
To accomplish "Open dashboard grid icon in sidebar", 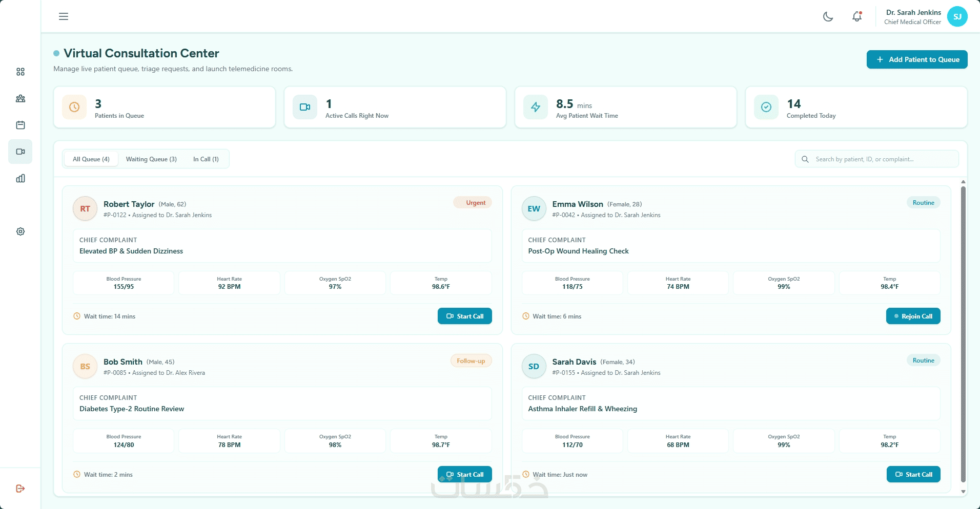I will click(21, 72).
